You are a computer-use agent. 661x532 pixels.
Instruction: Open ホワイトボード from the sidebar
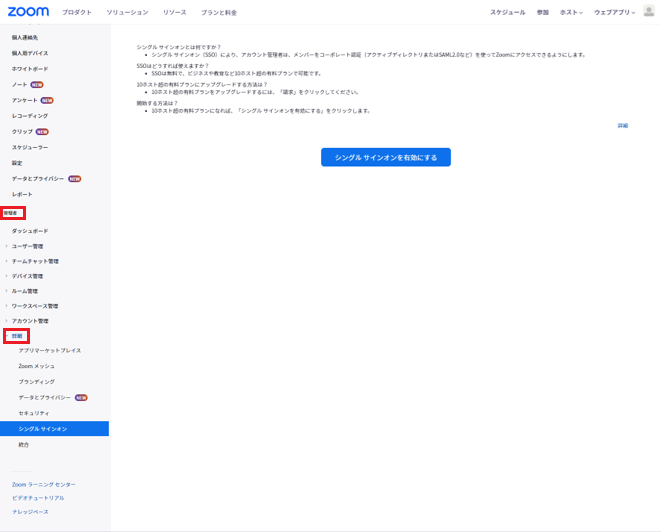pyautogui.click(x=29, y=69)
